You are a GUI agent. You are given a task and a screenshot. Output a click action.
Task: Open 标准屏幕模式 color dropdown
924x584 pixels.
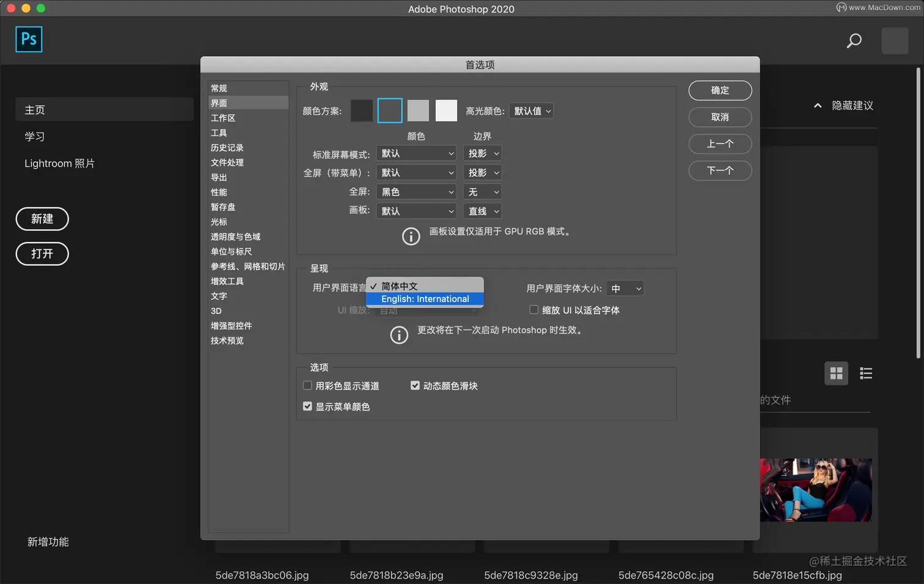coord(417,153)
